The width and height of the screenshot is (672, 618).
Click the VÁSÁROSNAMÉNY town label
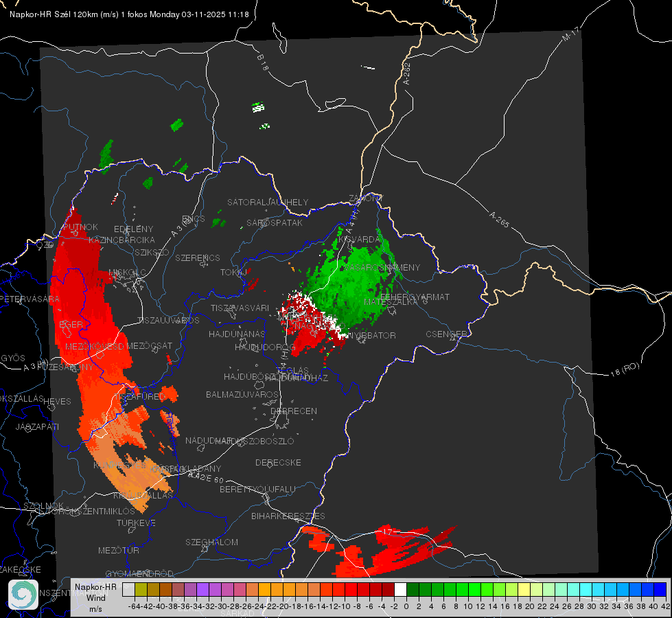click(x=382, y=267)
